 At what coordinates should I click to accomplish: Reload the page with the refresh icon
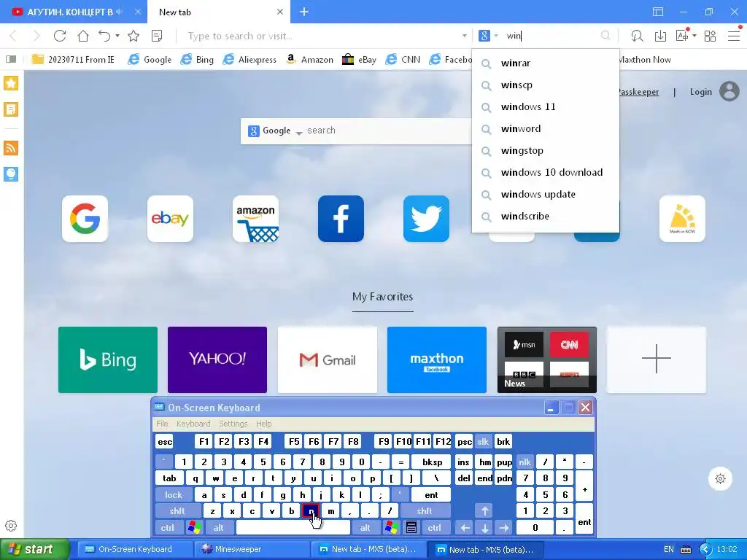point(60,36)
